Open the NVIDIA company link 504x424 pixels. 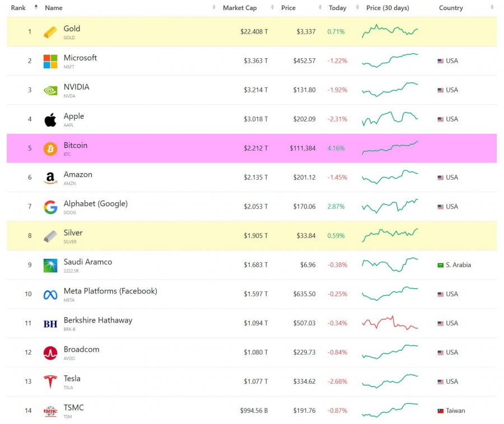pos(77,87)
